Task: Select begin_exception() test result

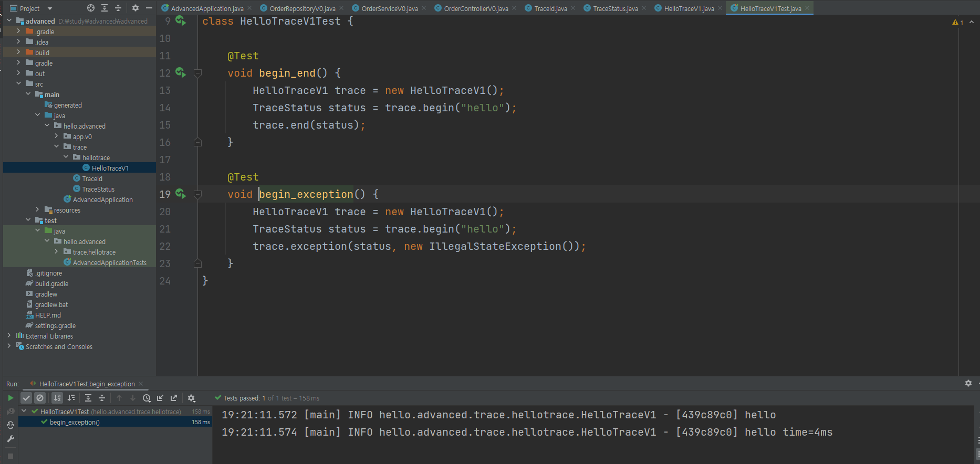Action: pyautogui.click(x=115, y=422)
